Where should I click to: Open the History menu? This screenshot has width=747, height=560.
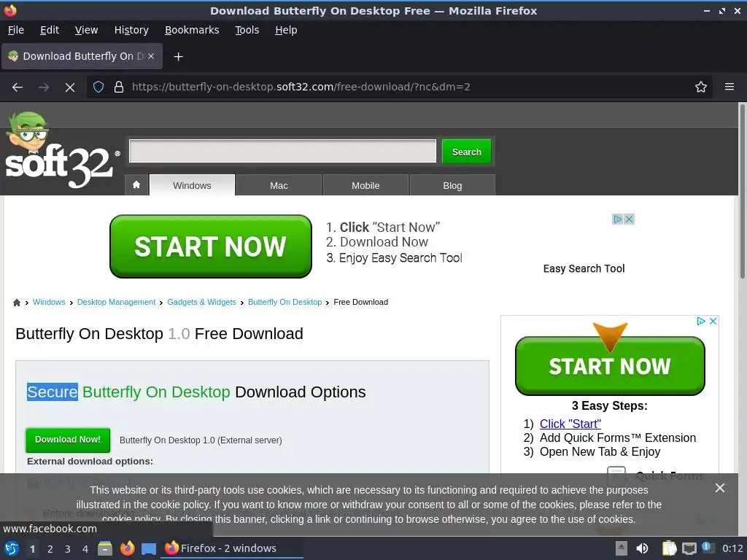pos(131,30)
